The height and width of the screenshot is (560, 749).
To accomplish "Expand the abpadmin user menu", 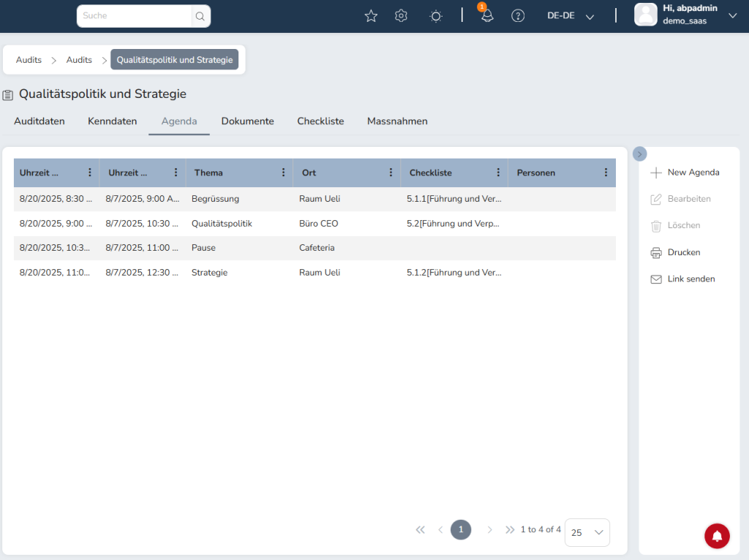I will click(732, 15).
